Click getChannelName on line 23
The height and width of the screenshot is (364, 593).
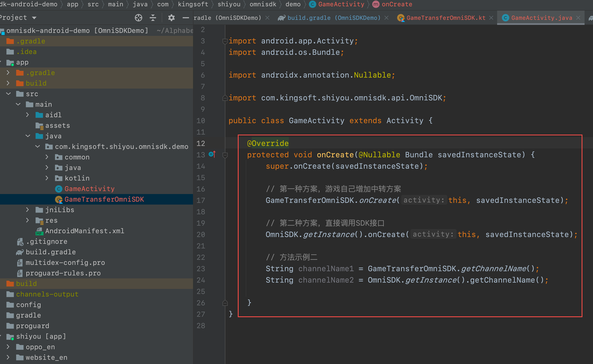(x=494, y=269)
